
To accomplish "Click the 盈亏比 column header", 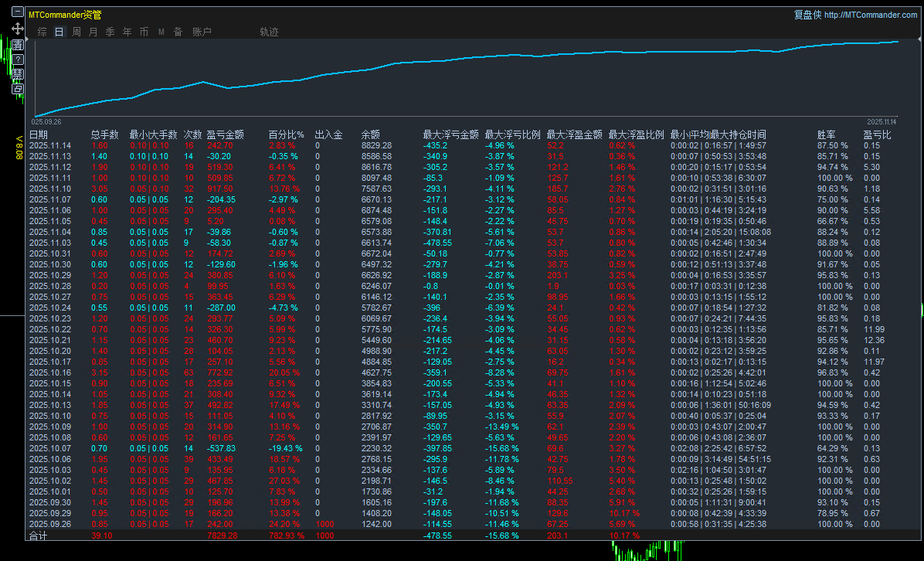I will 878,135.
